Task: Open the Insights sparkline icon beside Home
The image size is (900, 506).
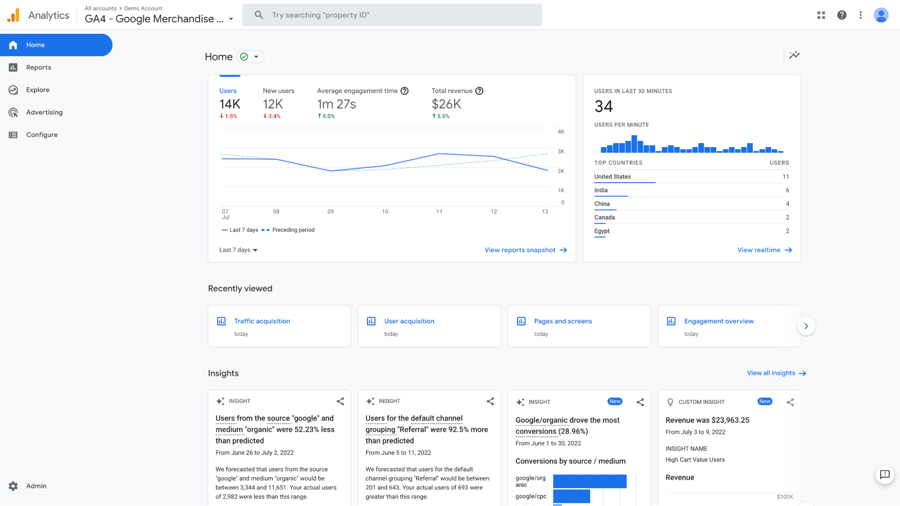Action: click(x=794, y=55)
